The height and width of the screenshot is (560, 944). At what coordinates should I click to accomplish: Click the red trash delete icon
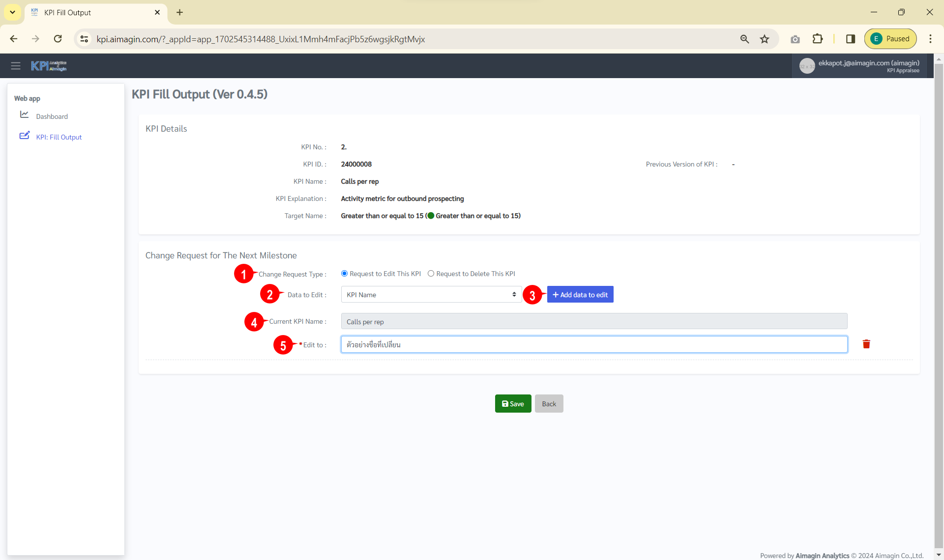pos(866,344)
